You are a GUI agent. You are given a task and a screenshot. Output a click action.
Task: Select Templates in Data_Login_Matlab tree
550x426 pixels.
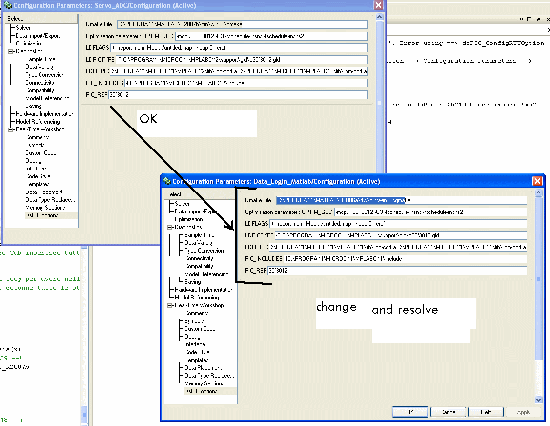tap(197, 360)
